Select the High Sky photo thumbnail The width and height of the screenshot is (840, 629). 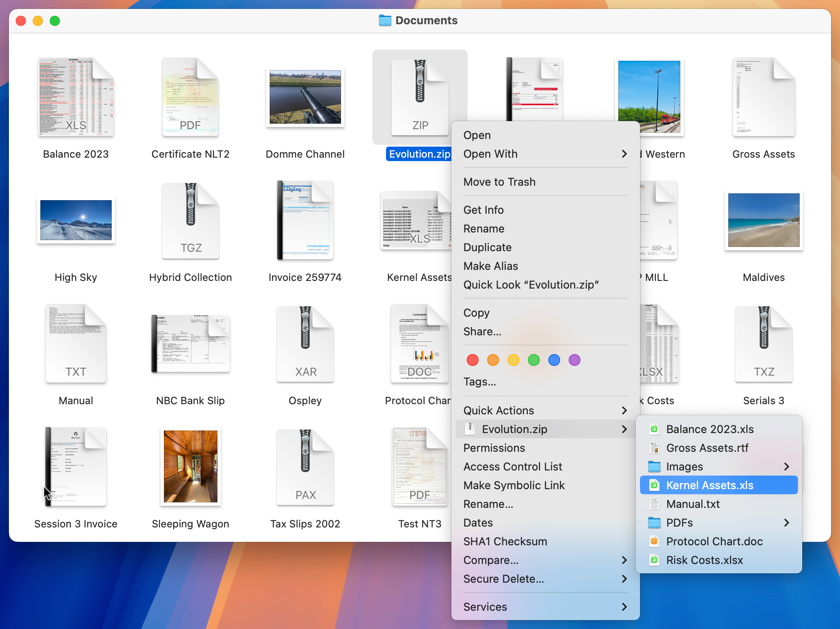coord(76,220)
